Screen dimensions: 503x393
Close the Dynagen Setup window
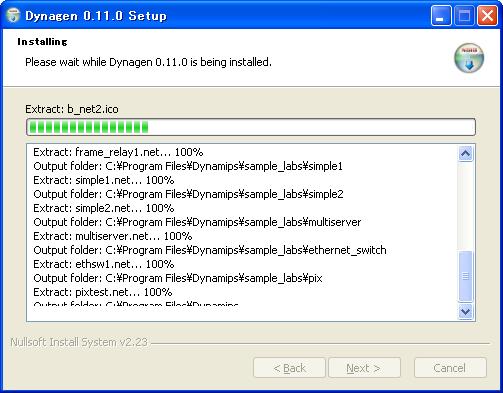487,16
